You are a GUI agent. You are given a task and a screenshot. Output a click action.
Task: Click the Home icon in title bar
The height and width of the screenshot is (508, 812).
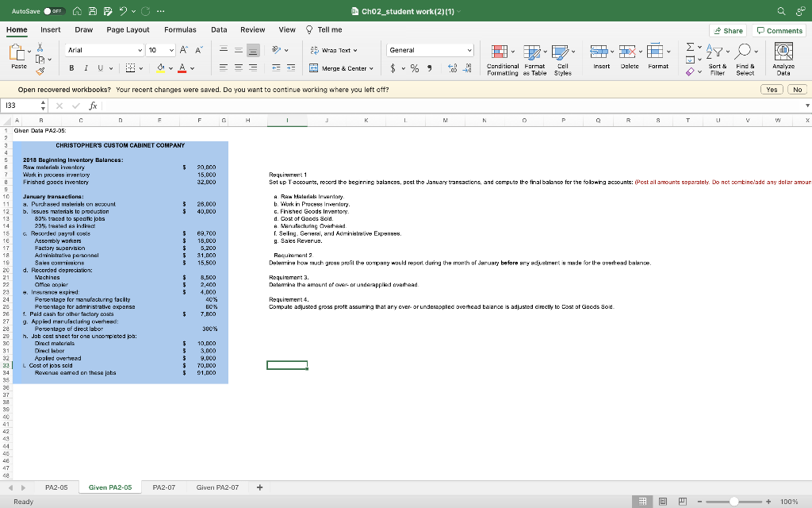[x=77, y=11]
